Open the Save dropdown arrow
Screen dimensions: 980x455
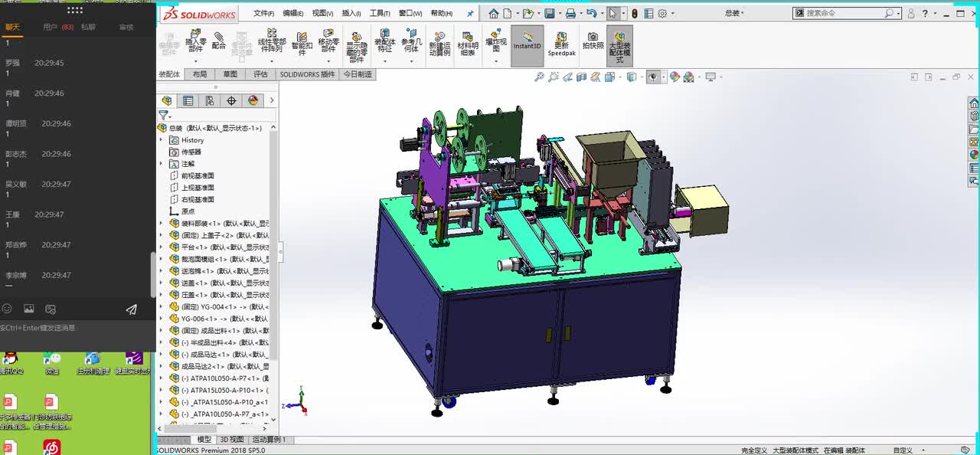point(559,13)
